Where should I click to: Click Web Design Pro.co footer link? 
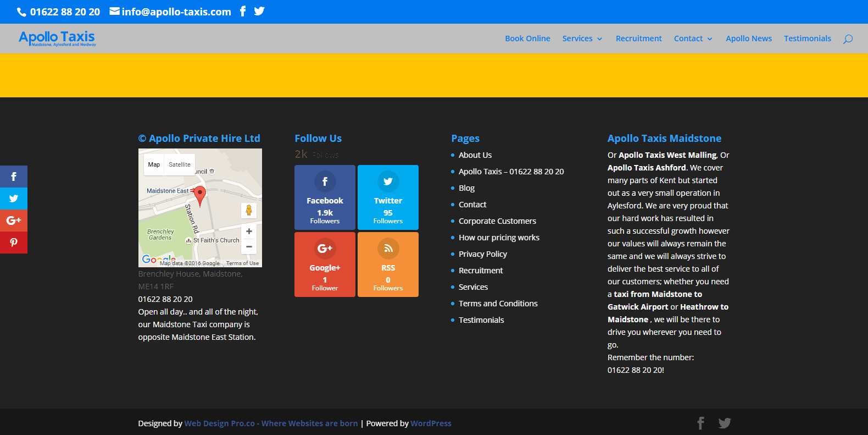pos(271,423)
